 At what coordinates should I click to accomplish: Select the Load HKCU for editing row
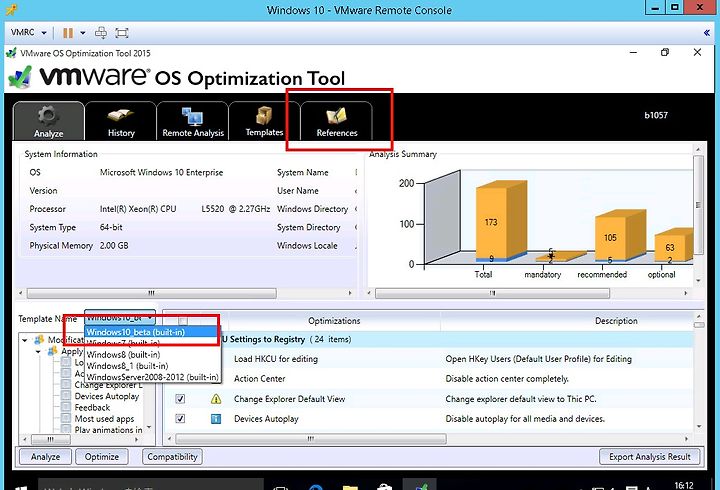(429, 359)
